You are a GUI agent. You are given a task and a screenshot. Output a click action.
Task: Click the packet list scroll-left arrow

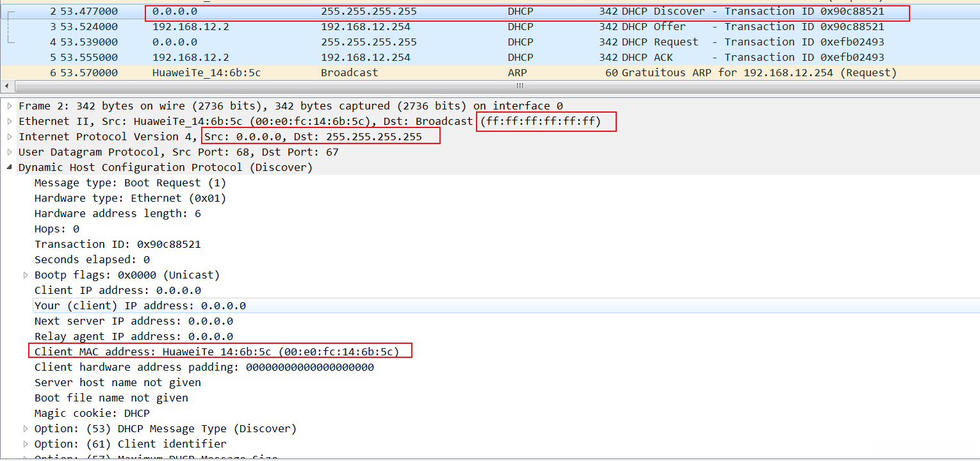click(6, 86)
